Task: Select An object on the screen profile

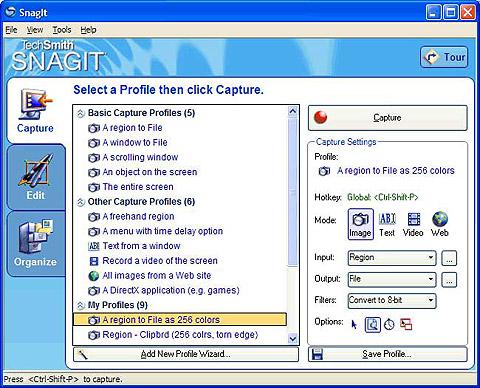Action: click(180, 172)
